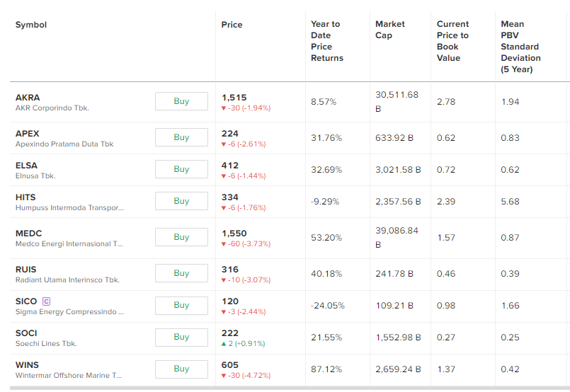
Task: Select MEDC price 1,550
Action: (x=234, y=234)
